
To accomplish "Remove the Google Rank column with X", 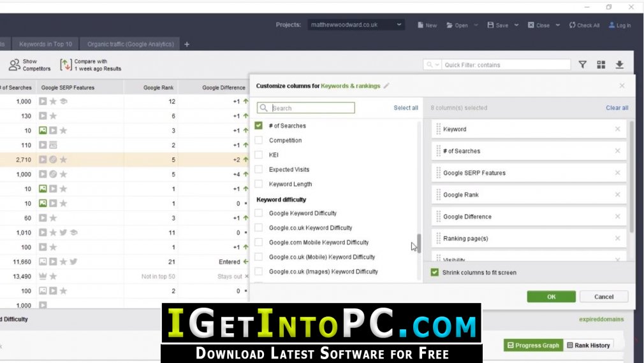I will (x=617, y=194).
